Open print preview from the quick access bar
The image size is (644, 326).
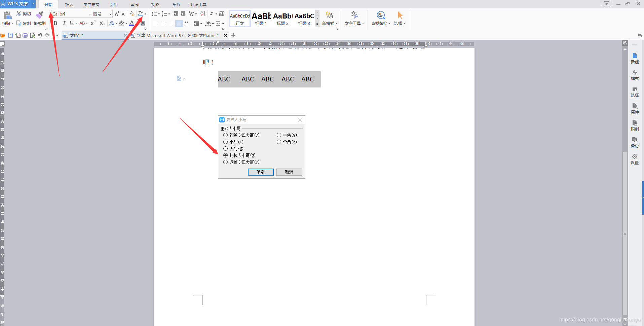(33, 35)
